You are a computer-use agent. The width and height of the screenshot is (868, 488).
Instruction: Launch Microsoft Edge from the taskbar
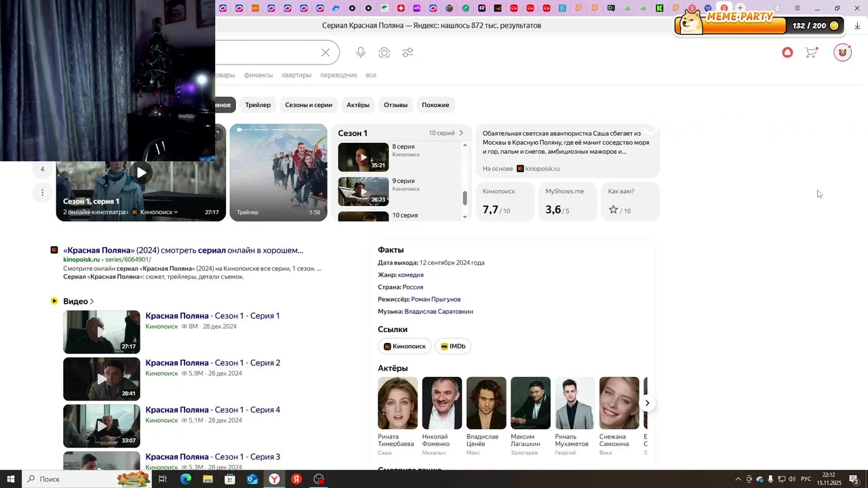185,479
